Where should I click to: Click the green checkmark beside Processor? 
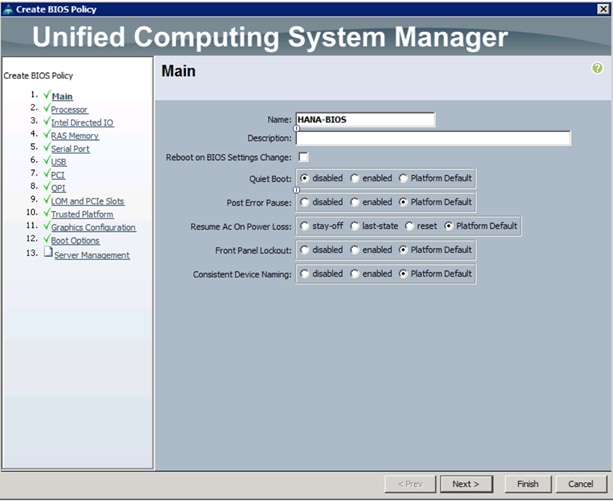tap(47, 107)
